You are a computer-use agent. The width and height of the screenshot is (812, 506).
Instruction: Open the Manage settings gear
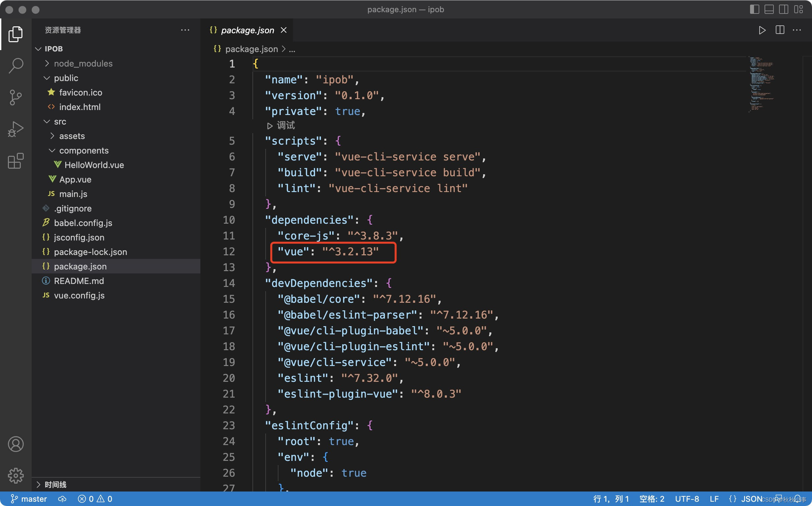tap(16, 476)
